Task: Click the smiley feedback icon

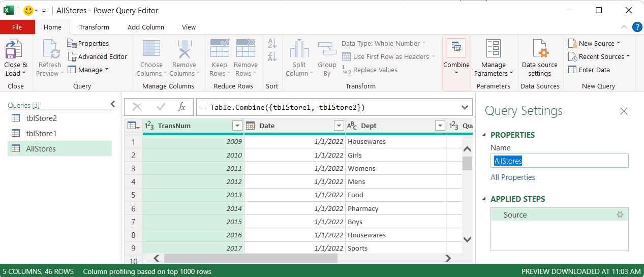Action: (x=28, y=10)
